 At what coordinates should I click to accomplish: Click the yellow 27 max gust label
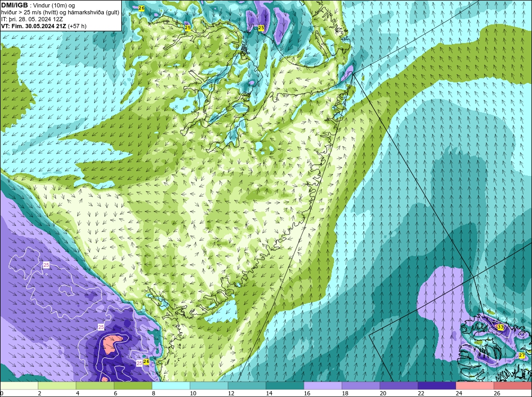(x=522, y=355)
